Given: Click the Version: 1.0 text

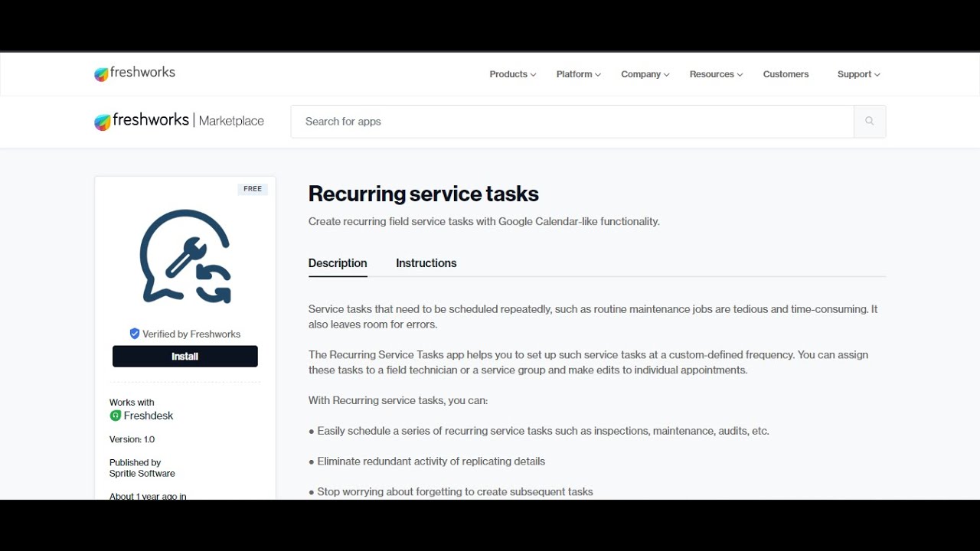Looking at the screenshot, I should coord(132,439).
